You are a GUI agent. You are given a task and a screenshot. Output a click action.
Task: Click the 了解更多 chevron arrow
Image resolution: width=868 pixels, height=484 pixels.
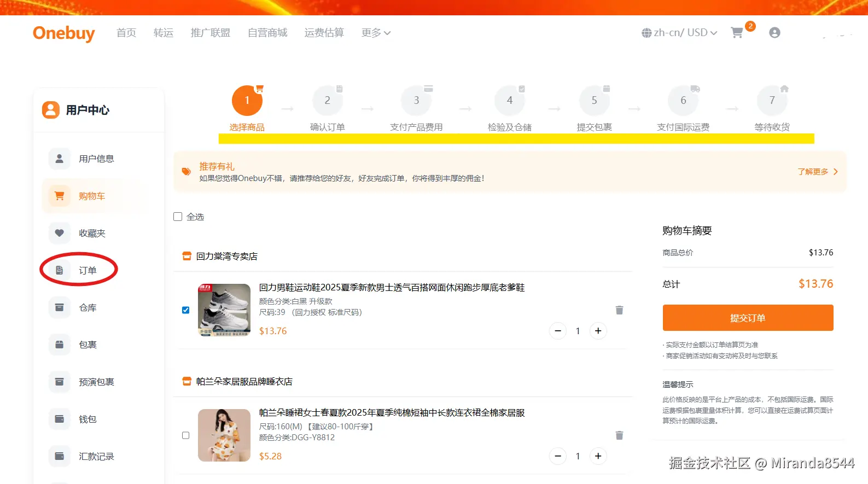(x=836, y=172)
